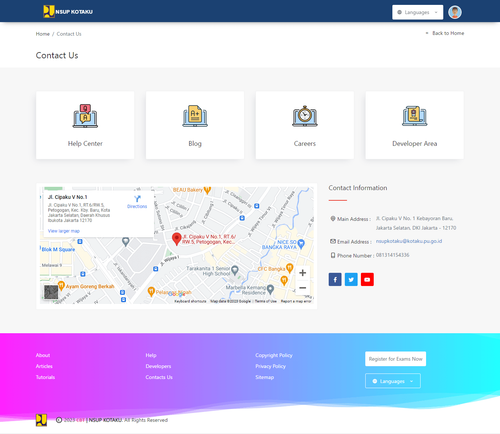Open Copyright Policy footer link

point(274,355)
